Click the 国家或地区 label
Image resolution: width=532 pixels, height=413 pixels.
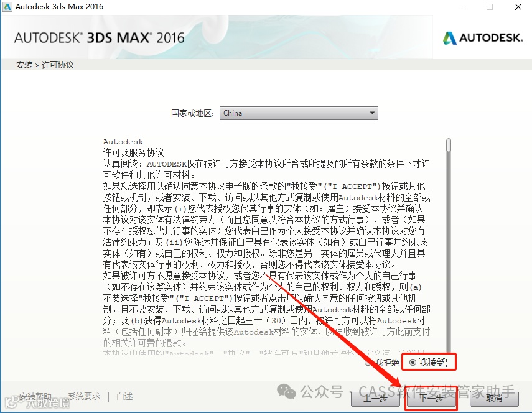192,113
